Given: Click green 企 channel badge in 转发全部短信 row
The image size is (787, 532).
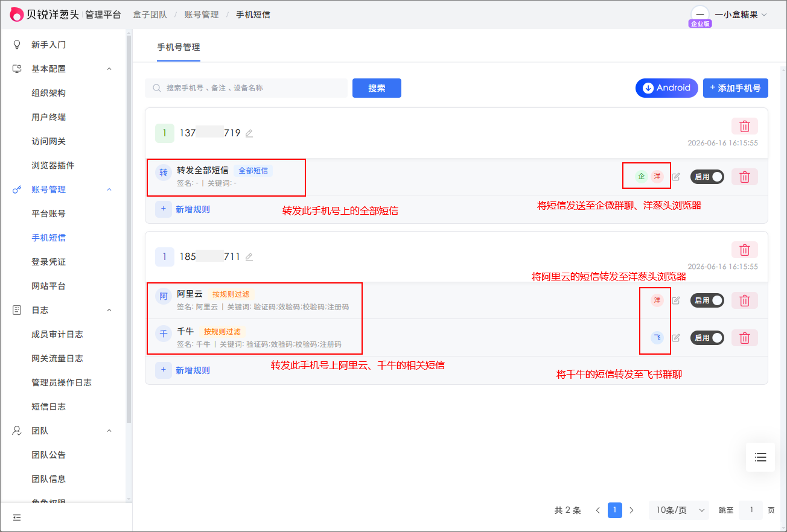Looking at the screenshot, I should 641,177.
